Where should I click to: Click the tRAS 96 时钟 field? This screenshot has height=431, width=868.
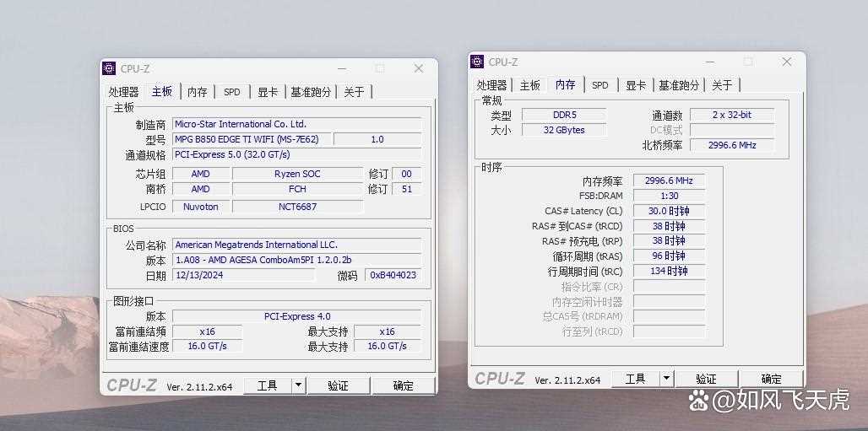tap(670, 256)
